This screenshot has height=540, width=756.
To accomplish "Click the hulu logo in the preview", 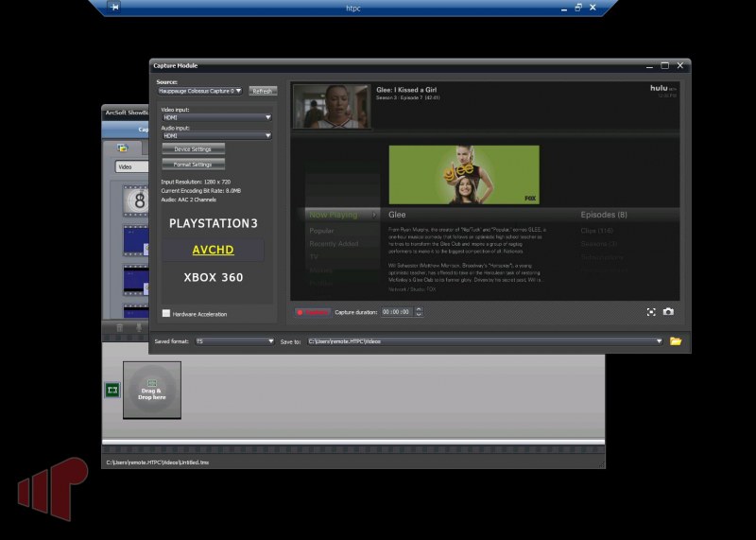I will pyautogui.click(x=659, y=88).
